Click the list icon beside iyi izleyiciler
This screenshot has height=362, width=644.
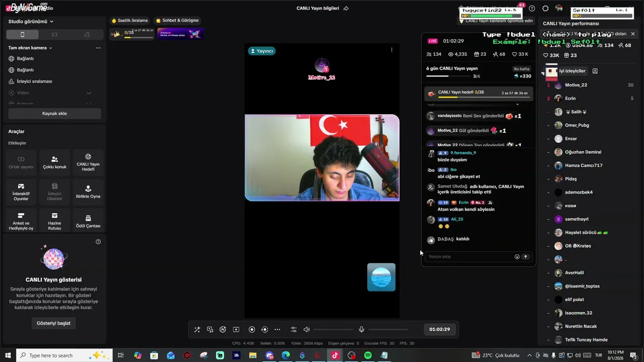(595, 71)
